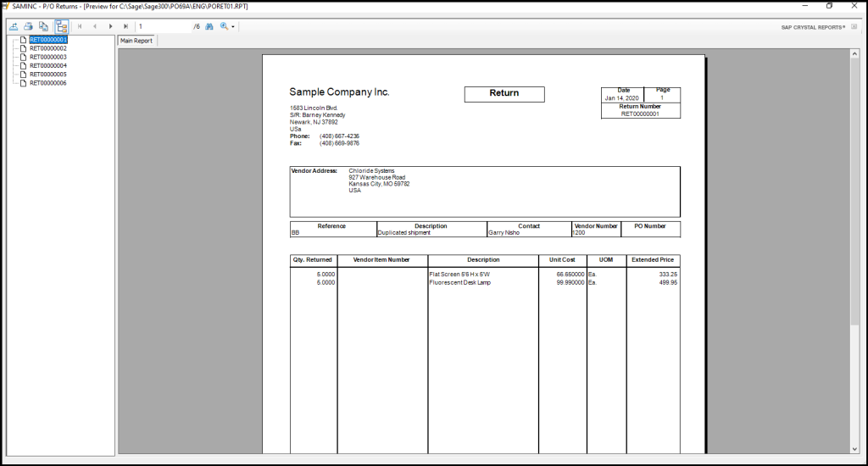
Task: Click the Vendor Address label
Action: click(x=314, y=171)
